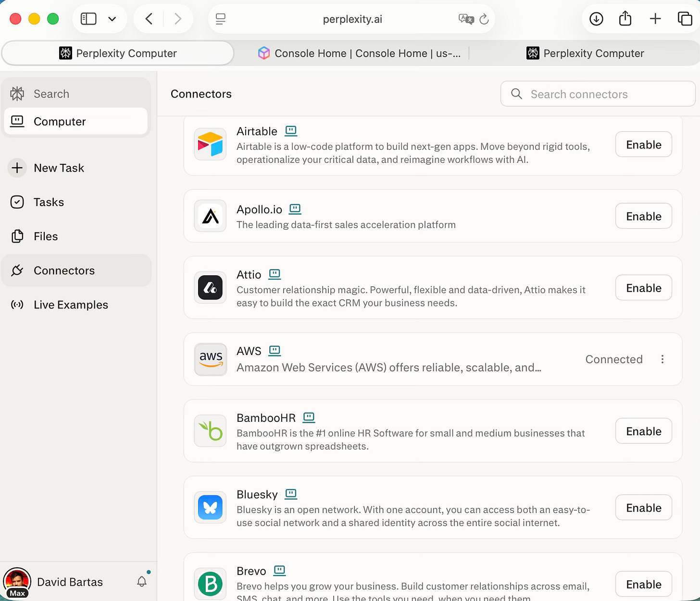Click the AWS logo icon
700x601 pixels.
pyautogui.click(x=211, y=359)
